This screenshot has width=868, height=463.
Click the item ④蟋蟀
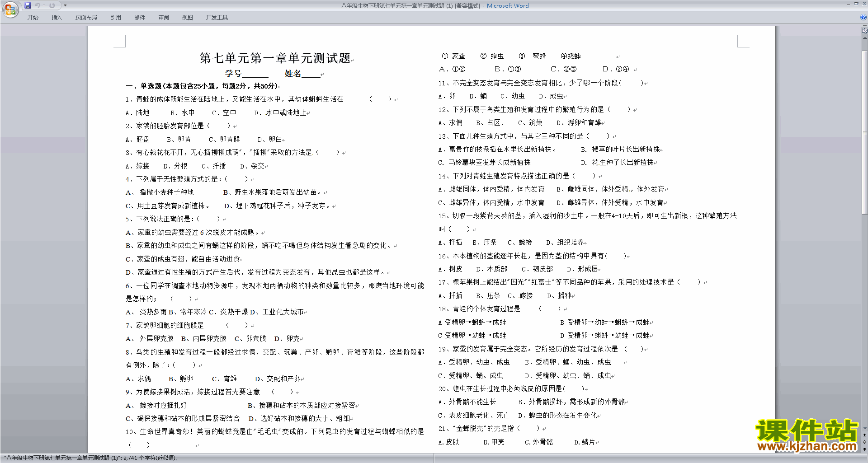click(571, 56)
